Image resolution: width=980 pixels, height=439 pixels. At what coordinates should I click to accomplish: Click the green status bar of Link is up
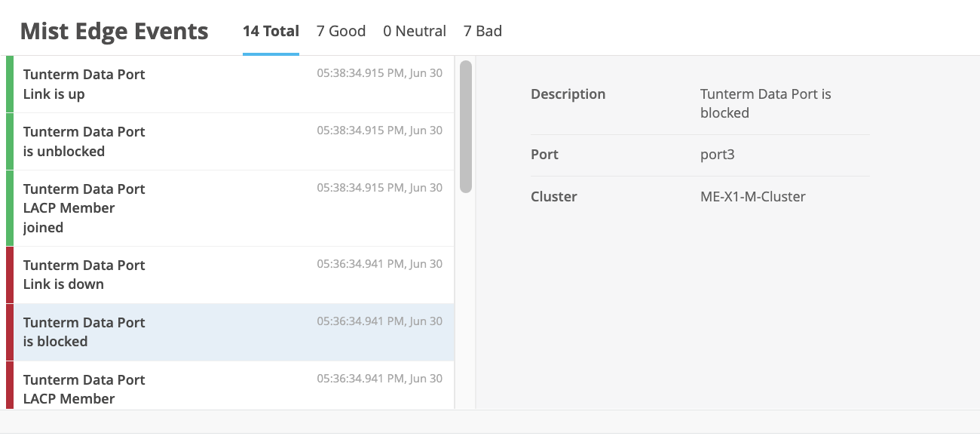pos(10,84)
